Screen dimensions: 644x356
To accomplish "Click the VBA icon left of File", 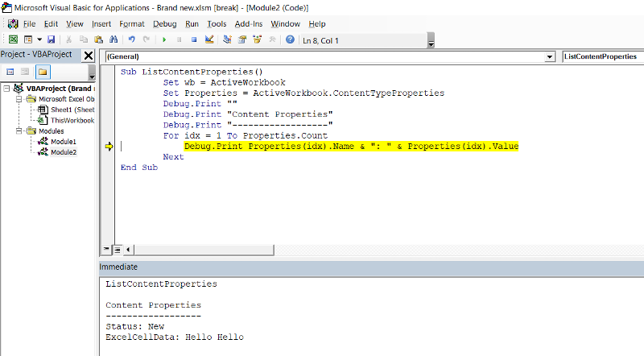I will (13, 24).
